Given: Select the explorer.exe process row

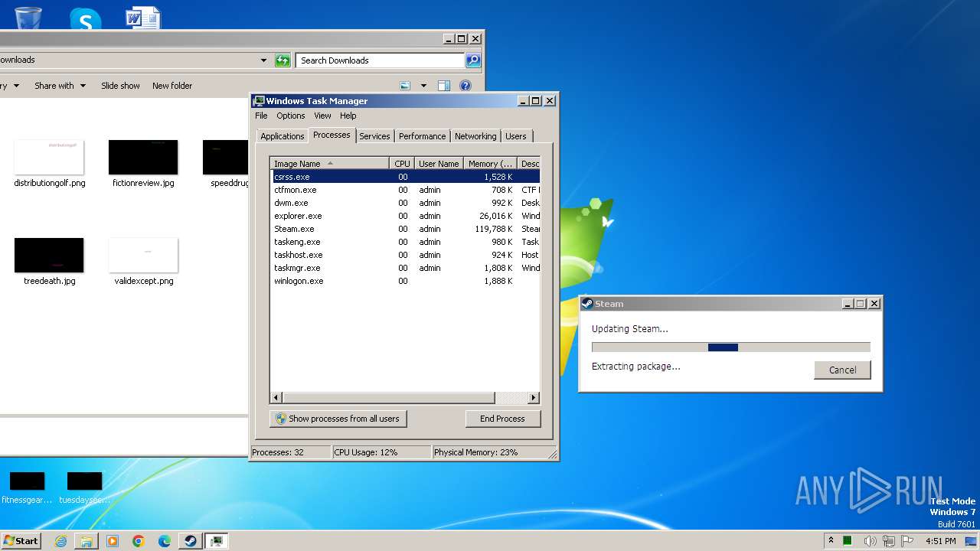Looking at the screenshot, I should (405, 216).
